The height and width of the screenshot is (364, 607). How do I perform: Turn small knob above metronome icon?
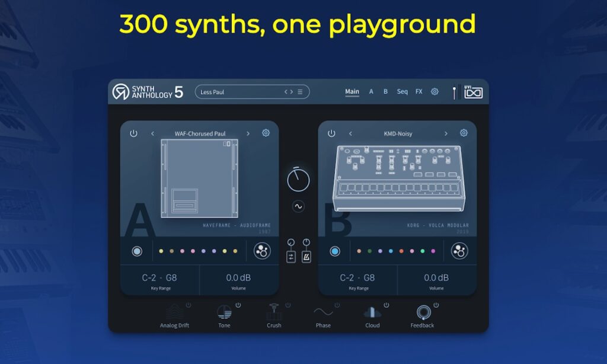point(306,242)
